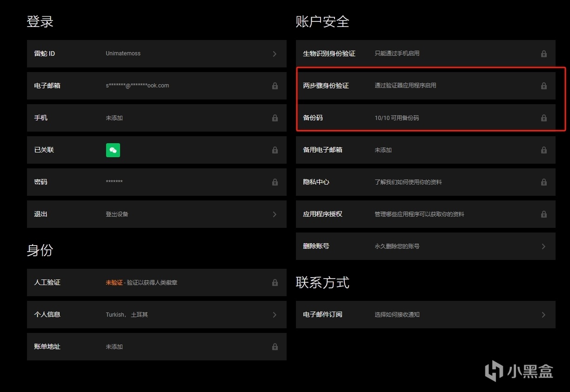The height and width of the screenshot is (392, 570).
Task: Click the 账户安全 section heading
Action: [322, 21]
